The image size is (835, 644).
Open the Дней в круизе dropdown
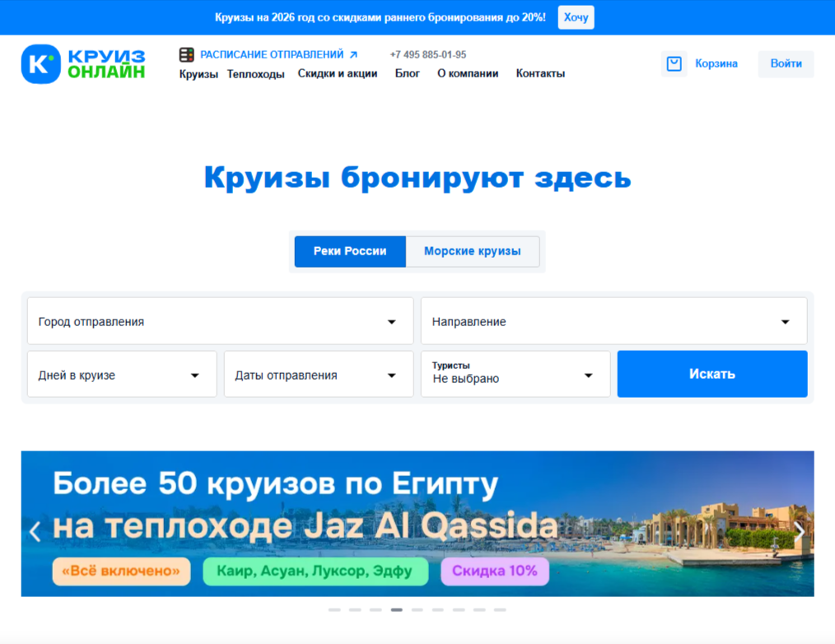pyautogui.click(x=121, y=374)
